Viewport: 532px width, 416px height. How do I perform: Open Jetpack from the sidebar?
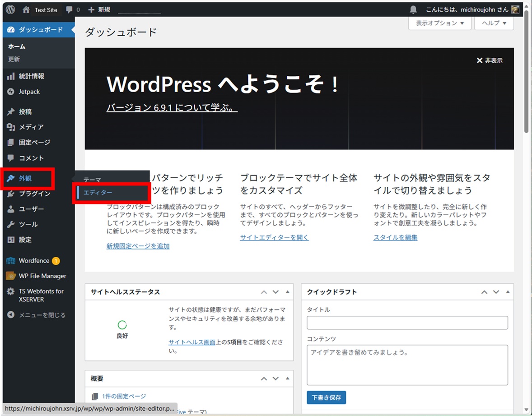pos(29,92)
